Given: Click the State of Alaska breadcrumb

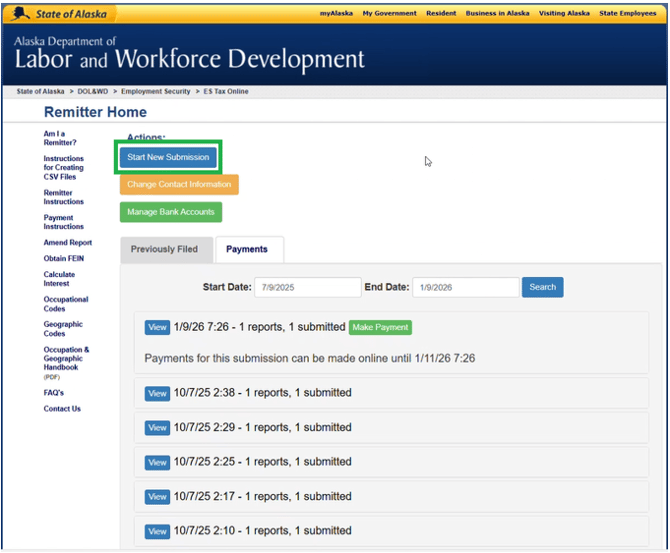Looking at the screenshot, I should pos(40,91).
